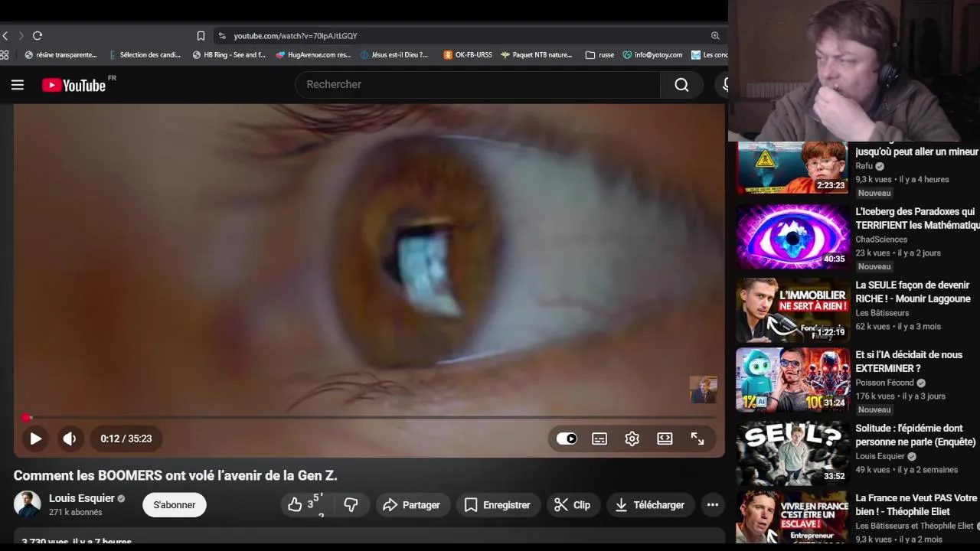This screenshot has height=551, width=980.
Task: Toggle the autoplay switch
Action: [x=567, y=439]
